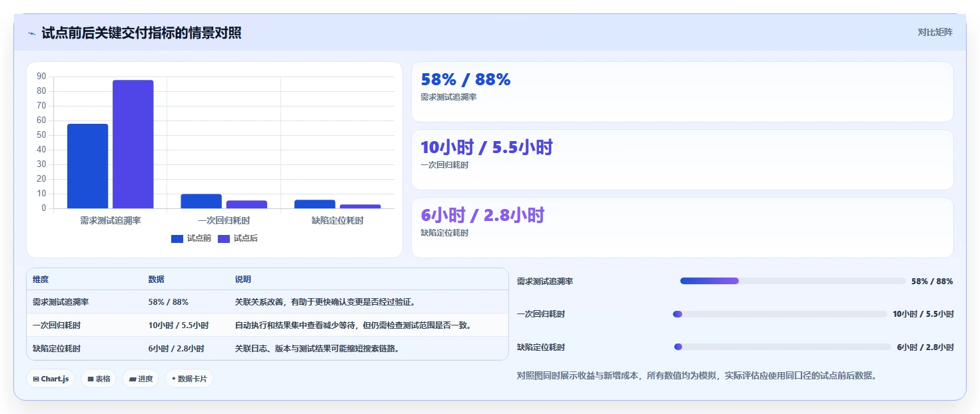Screen dimensions: 980x414
Task: Select the 缺陷定位耗时 table row cell
Action: (x=57, y=349)
